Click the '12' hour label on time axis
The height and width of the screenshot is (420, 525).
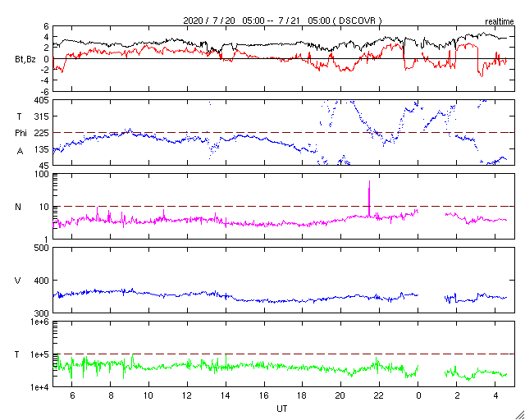tap(187, 395)
